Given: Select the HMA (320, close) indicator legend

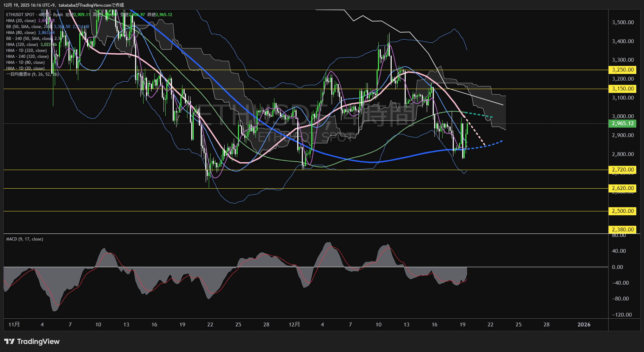Looking at the screenshot, I should coord(22,45).
